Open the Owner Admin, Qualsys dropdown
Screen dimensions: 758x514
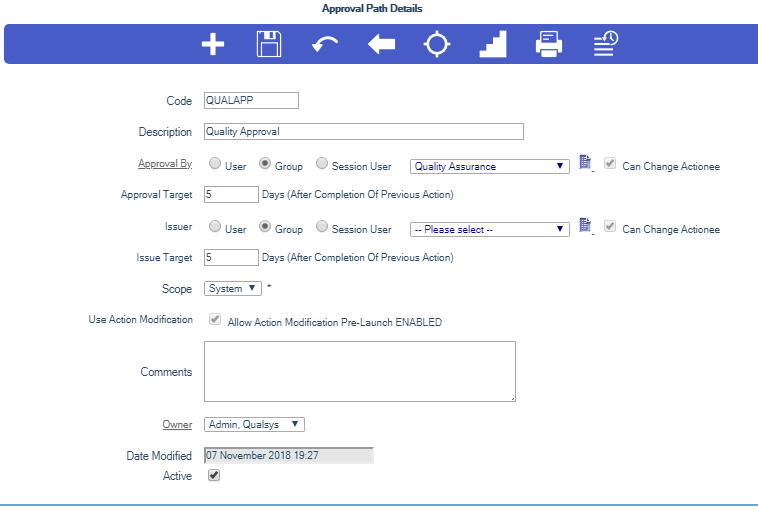(x=254, y=424)
